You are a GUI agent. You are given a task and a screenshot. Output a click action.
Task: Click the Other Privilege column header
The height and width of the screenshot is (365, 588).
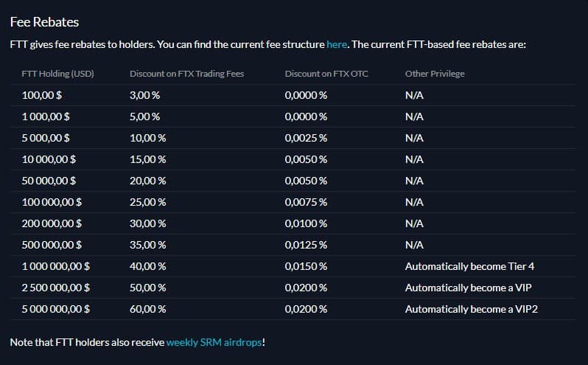(x=435, y=74)
